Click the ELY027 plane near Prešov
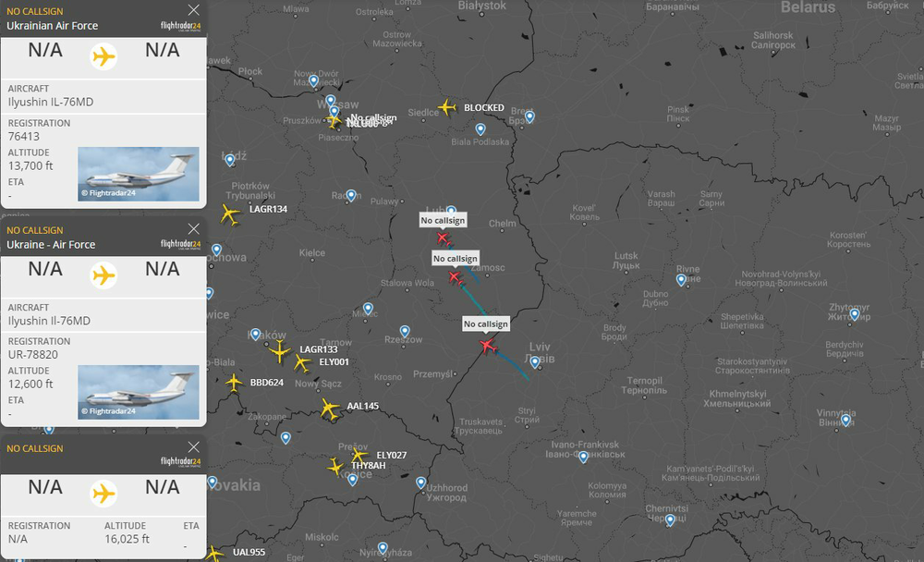Image resolution: width=924 pixels, height=562 pixels. pos(359,455)
